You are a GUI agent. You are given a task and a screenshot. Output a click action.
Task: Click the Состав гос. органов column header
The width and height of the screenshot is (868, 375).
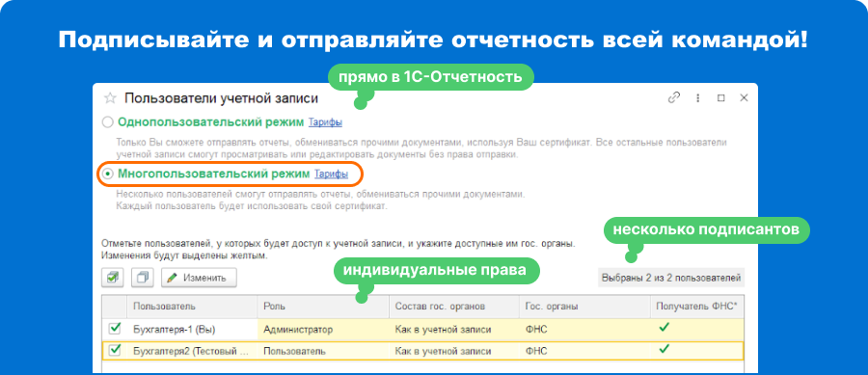tap(453, 306)
